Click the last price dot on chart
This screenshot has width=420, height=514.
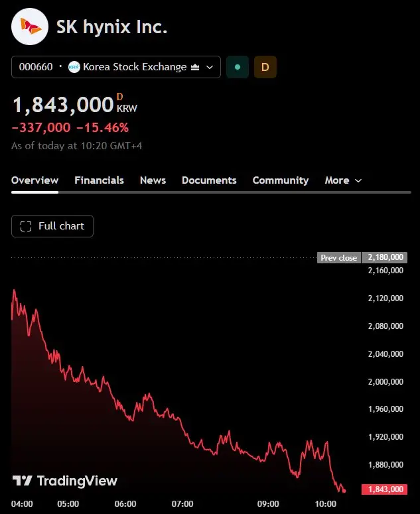click(x=344, y=491)
